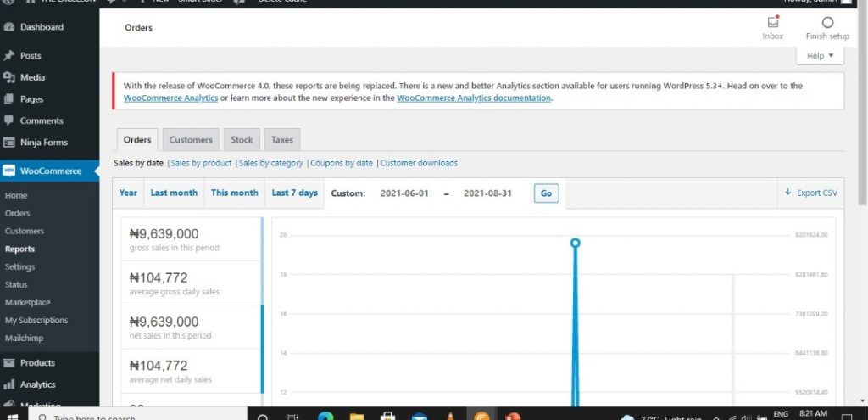Click the Export CSV download arrow
This screenshot has width=868, height=420.
[787, 193]
